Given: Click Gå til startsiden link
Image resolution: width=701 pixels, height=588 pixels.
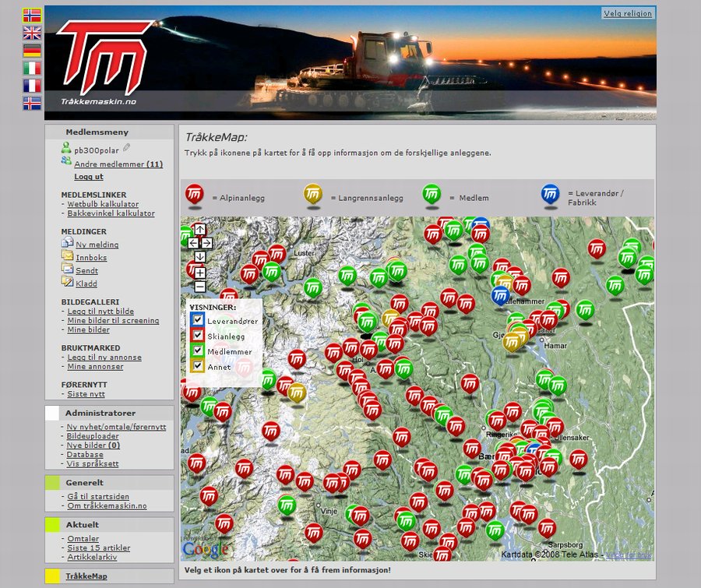Looking at the screenshot, I should (x=98, y=497).
